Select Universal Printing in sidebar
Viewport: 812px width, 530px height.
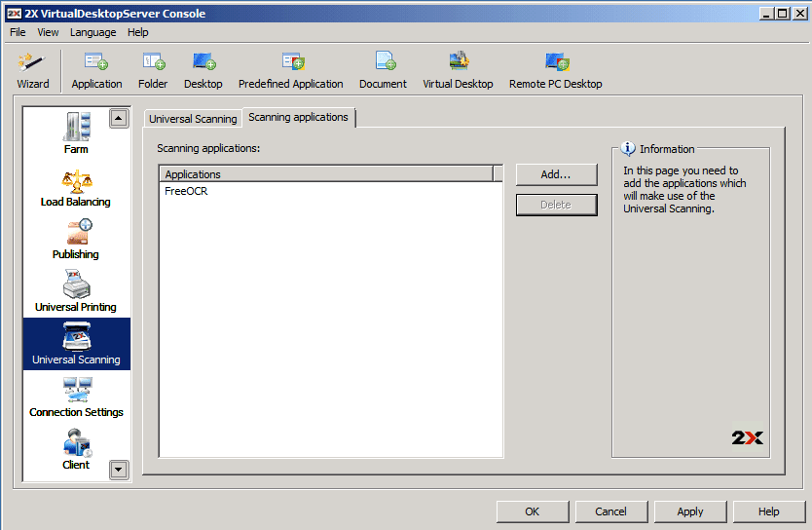pyautogui.click(x=76, y=291)
